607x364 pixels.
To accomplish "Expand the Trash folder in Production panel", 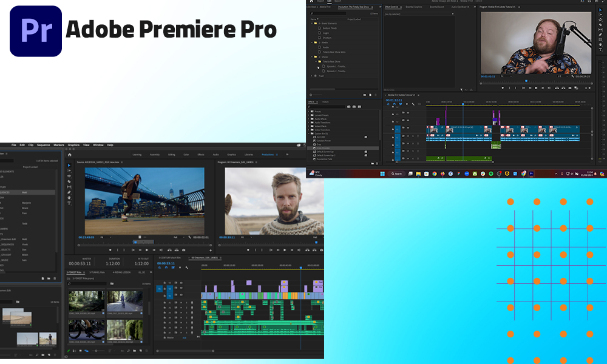I will [x=311, y=76].
